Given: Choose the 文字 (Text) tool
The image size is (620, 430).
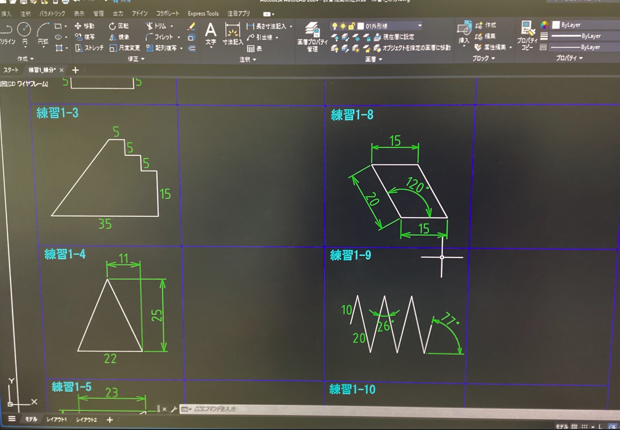Looking at the screenshot, I should tap(210, 34).
